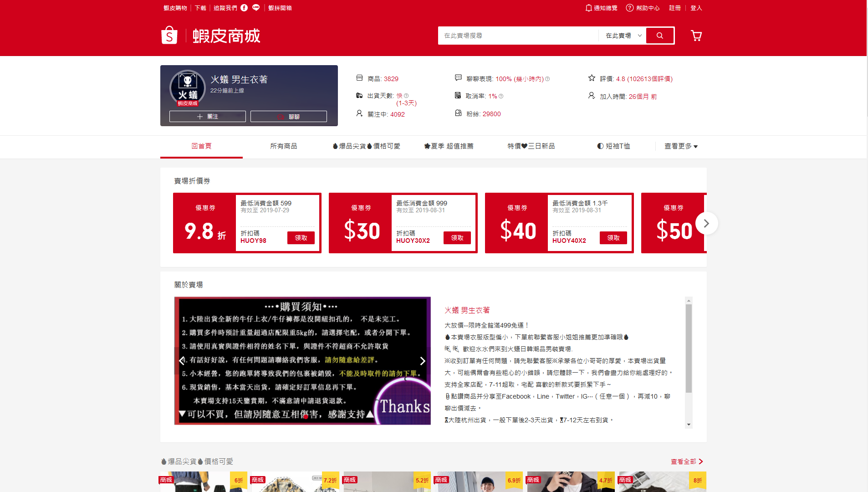Image resolution: width=868 pixels, height=492 pixels.
Task: Open the 在此賣場 search scope dropdown
Action: click(623, 36)
